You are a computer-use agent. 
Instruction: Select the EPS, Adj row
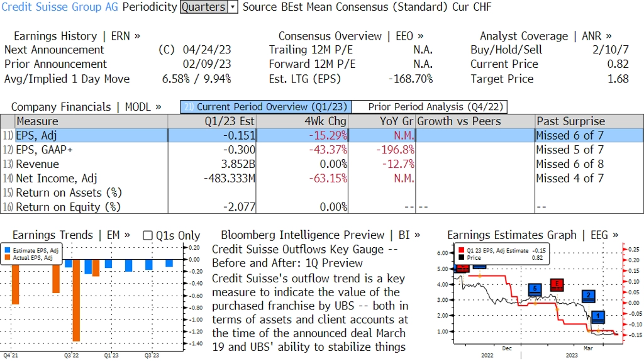(322, 135)
